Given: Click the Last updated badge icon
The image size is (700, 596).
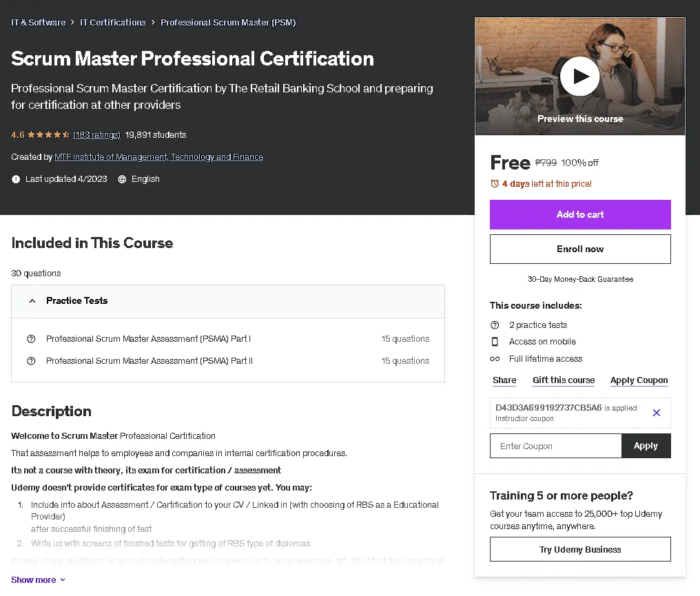Looking at the screenshot, I should 16,179.
